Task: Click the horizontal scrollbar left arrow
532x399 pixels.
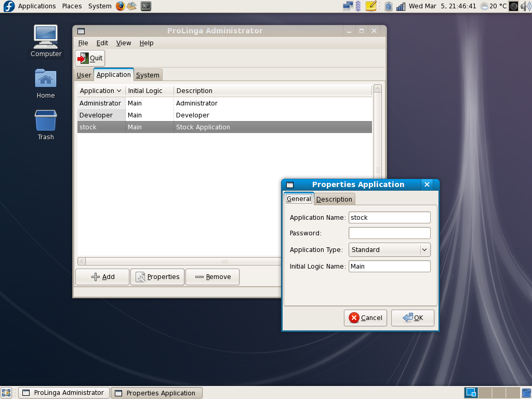Action: [82, 261]
